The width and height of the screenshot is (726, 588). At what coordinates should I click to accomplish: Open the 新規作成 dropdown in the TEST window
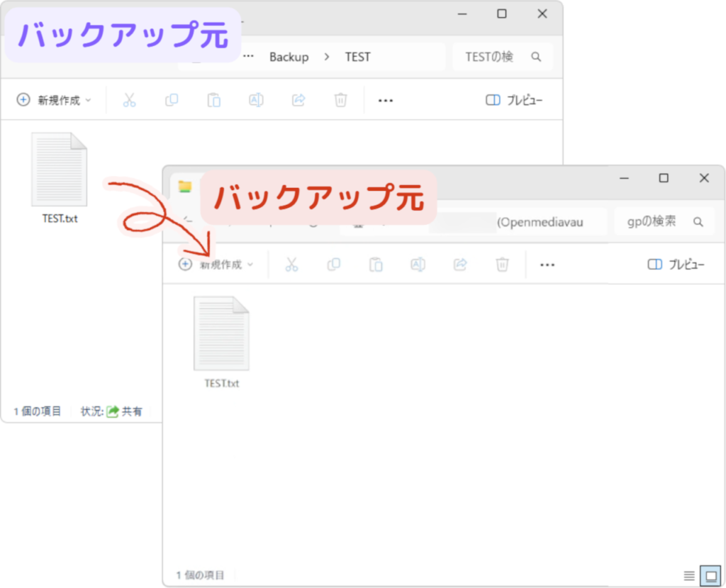click(55, 100)
